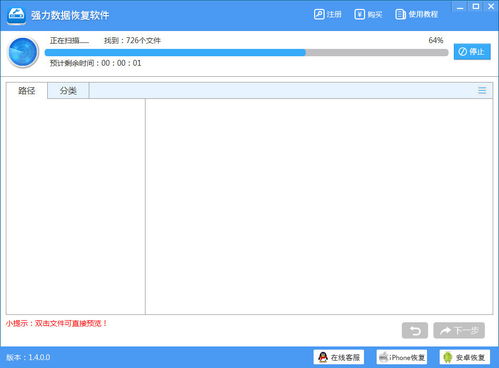This screenshot has width=499, height=368.
Task: Click the blue radar scanning icon
Action: (x=23, y=52)
